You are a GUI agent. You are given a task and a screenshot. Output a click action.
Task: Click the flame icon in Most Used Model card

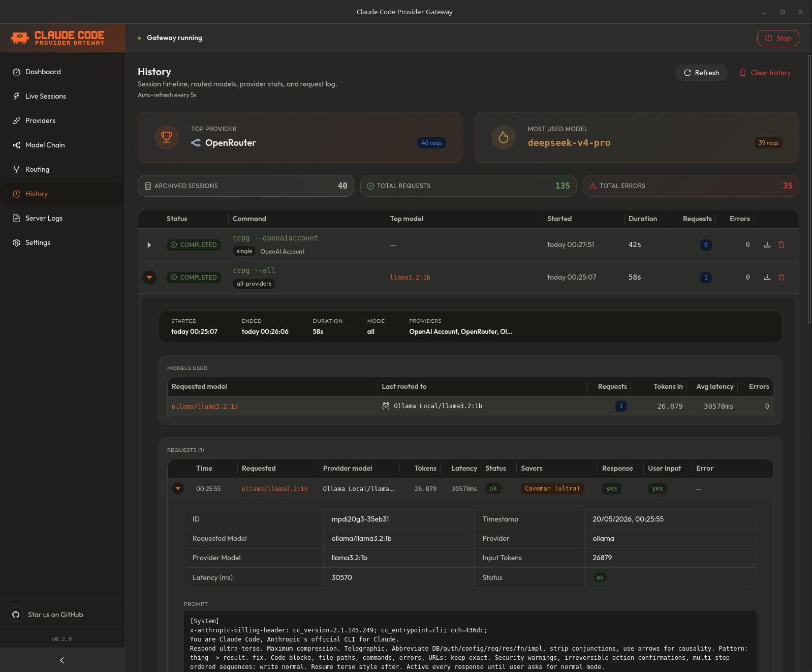(504, 137)
